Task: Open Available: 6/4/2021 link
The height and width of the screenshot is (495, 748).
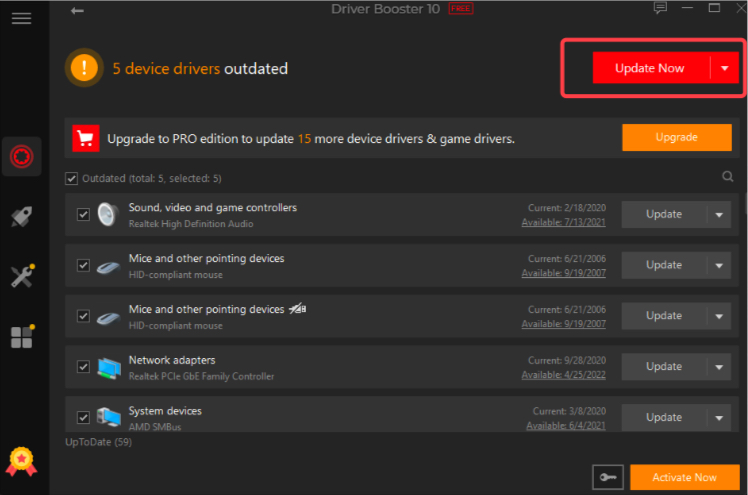Action: (566, 425)
